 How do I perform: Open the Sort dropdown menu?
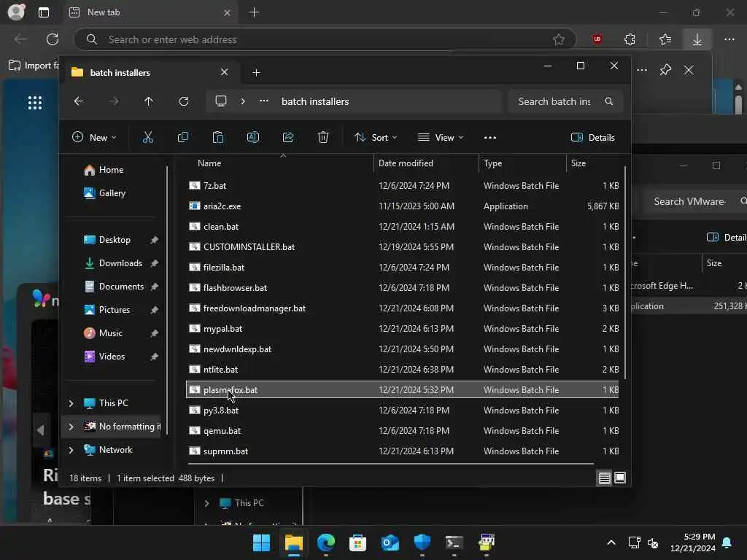point(376,138)
